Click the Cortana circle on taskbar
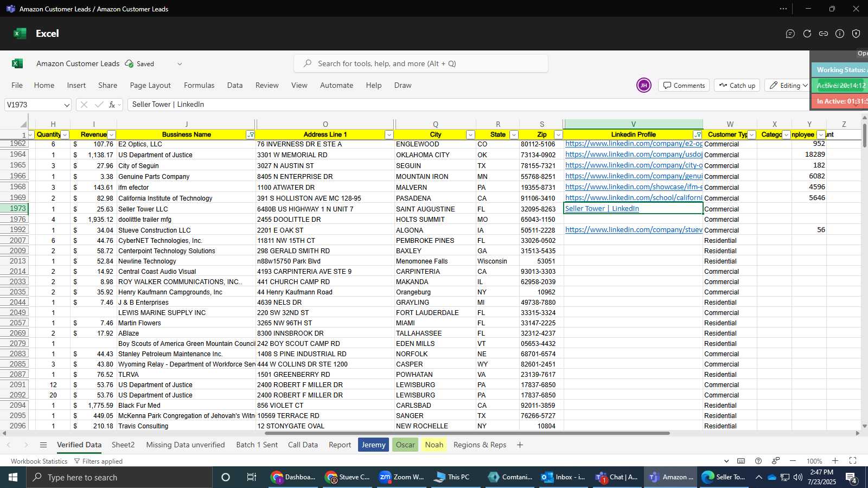868x488 pixels. 226,477
